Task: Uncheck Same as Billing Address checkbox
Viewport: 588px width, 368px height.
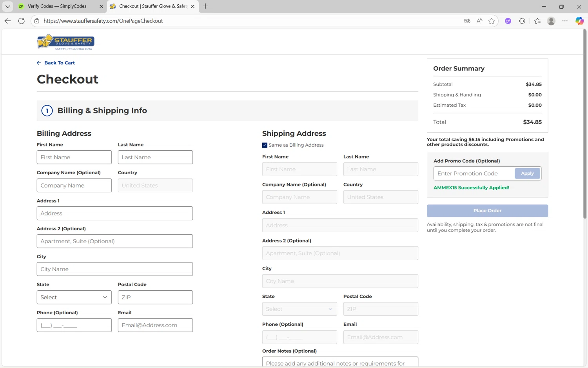Action: [x=265, y=145]
